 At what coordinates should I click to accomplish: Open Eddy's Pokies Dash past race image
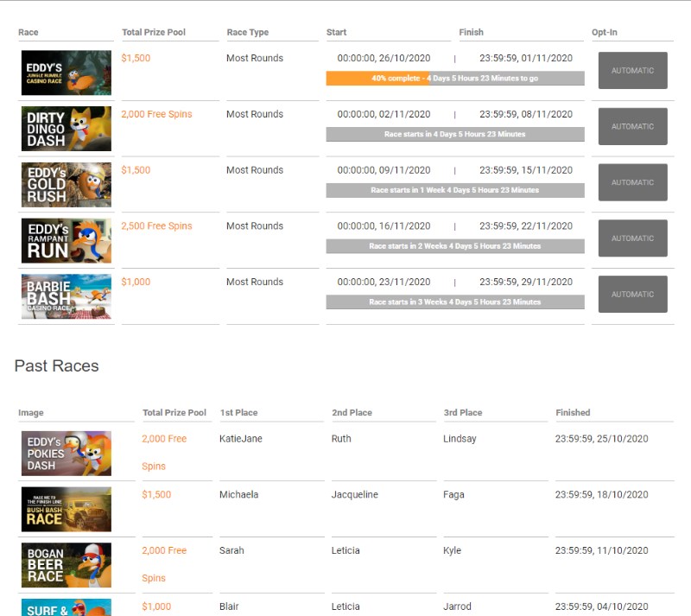[67, 454]
